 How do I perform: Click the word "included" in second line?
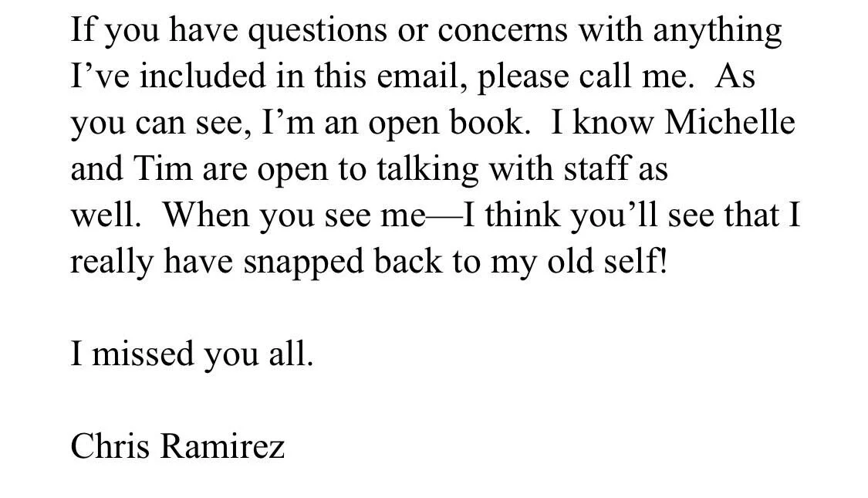(202, 76)
